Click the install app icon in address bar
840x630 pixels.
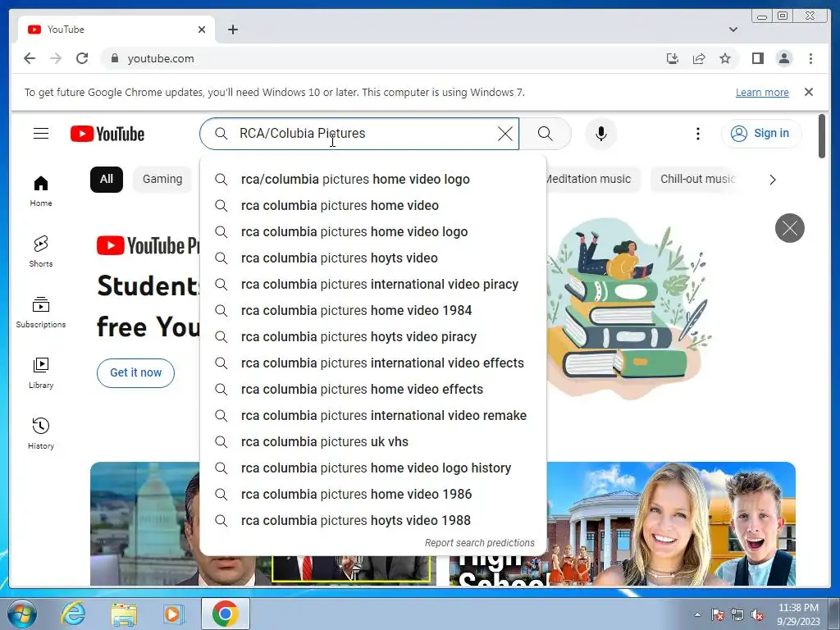tap(673, 58)
